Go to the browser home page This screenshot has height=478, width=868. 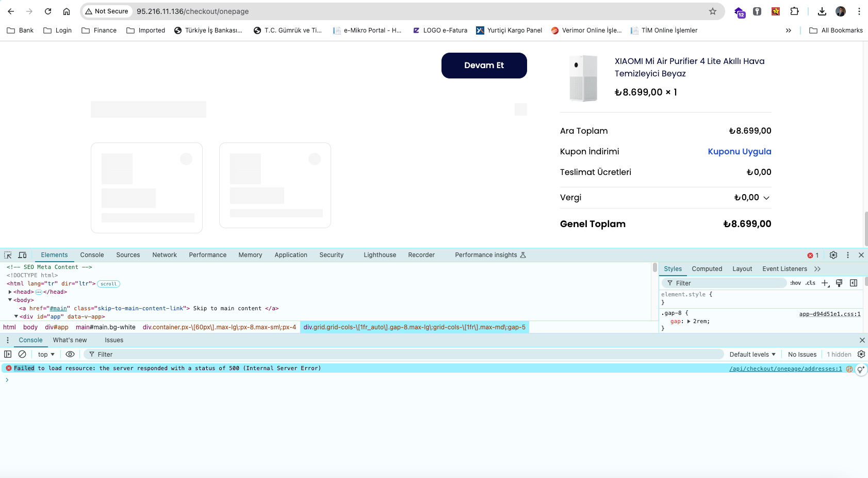67,11
